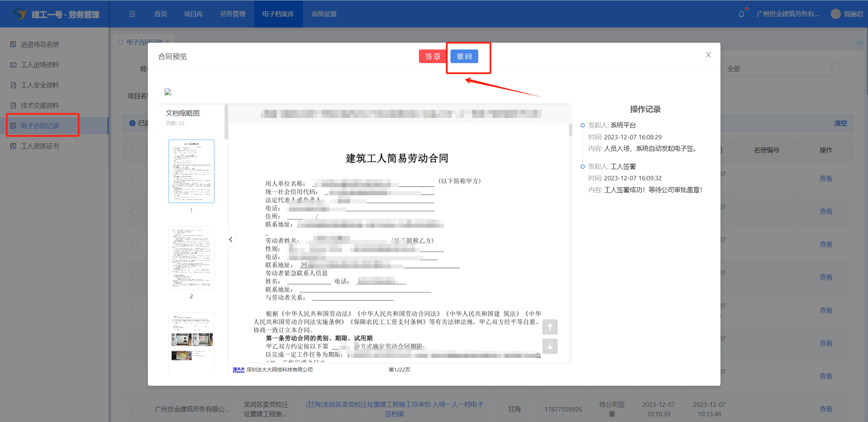
Task: Collapse the document thumbnail panel
Action: point(231,239)
